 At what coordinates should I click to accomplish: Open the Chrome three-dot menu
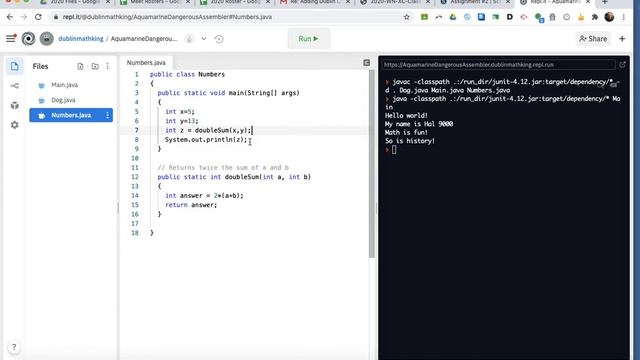(x=624, y=17)
